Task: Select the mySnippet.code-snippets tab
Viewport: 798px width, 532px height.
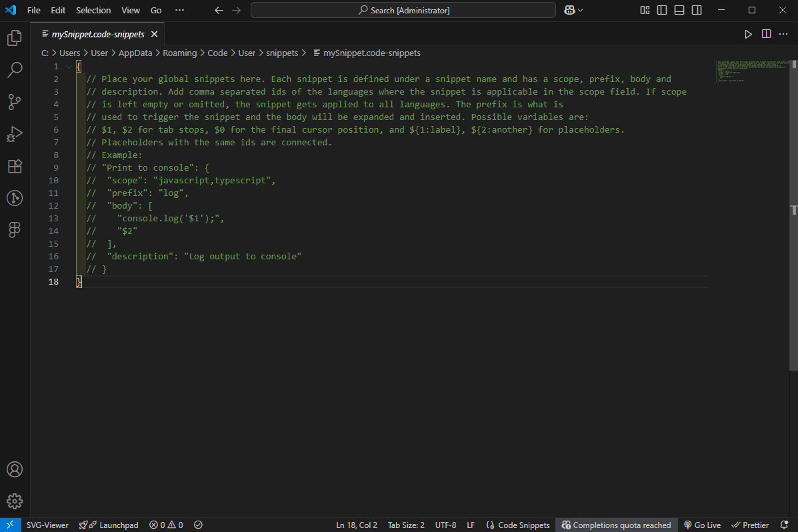Action: 97,34
